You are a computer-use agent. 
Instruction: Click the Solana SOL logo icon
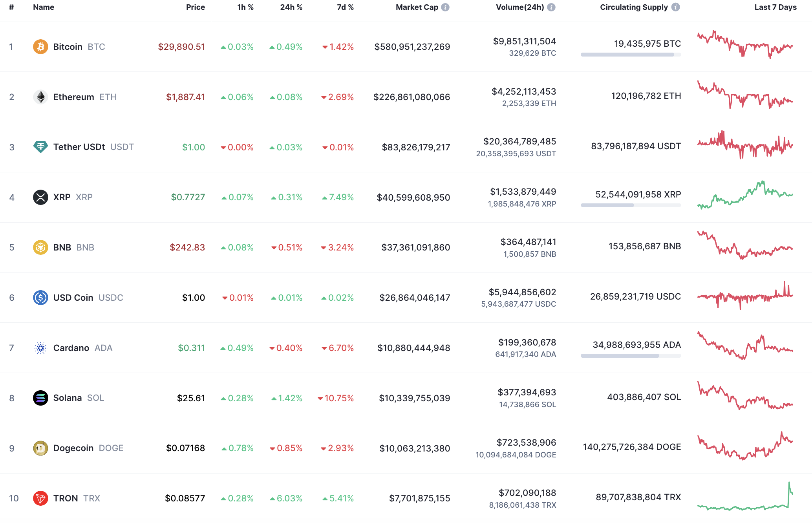[x=40, y=398]
